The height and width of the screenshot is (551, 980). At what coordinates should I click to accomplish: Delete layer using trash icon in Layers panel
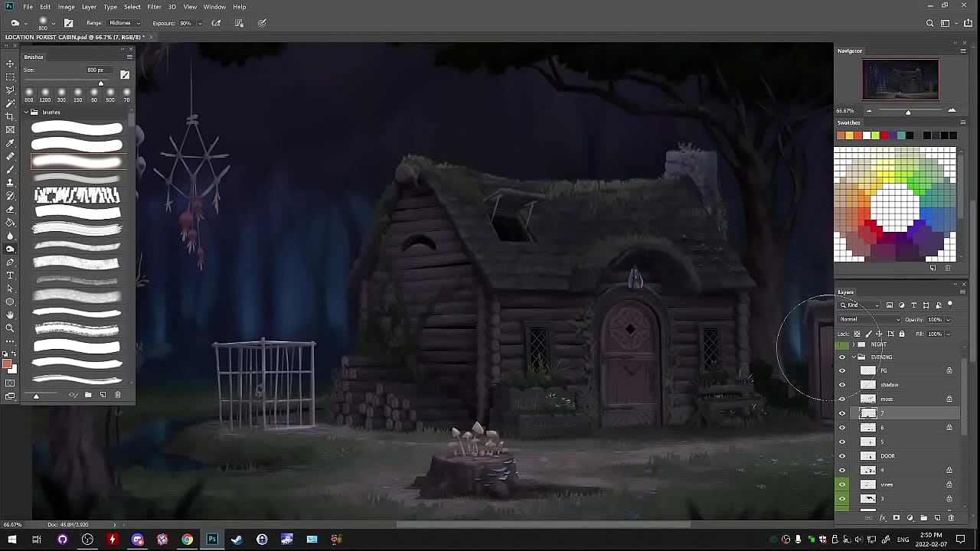[951, 518]
